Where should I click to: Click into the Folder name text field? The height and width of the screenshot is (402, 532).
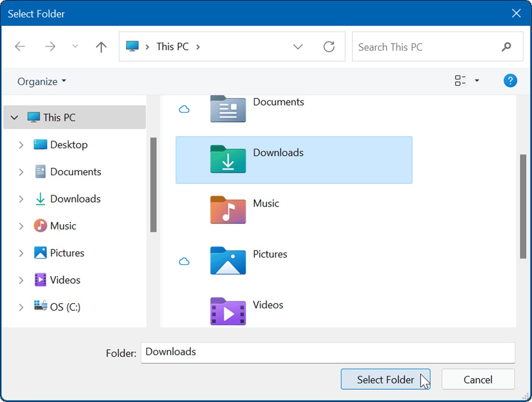[327, 352]
